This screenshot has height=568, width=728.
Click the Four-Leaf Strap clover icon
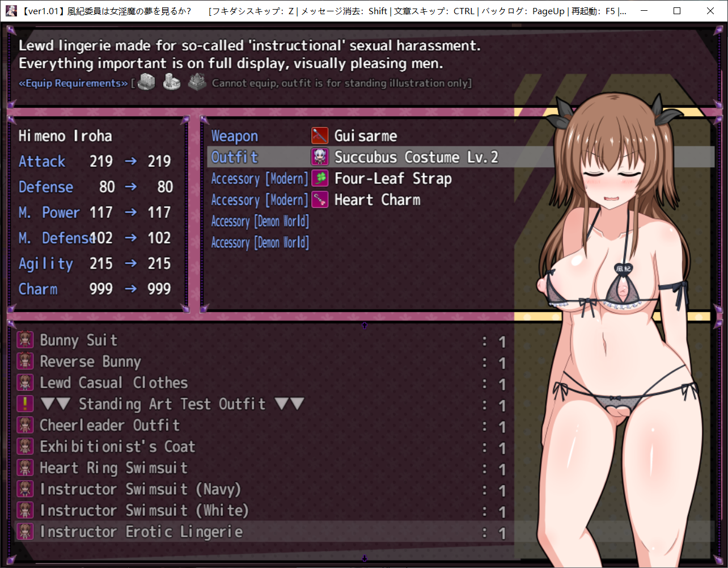tap(320, 178)
